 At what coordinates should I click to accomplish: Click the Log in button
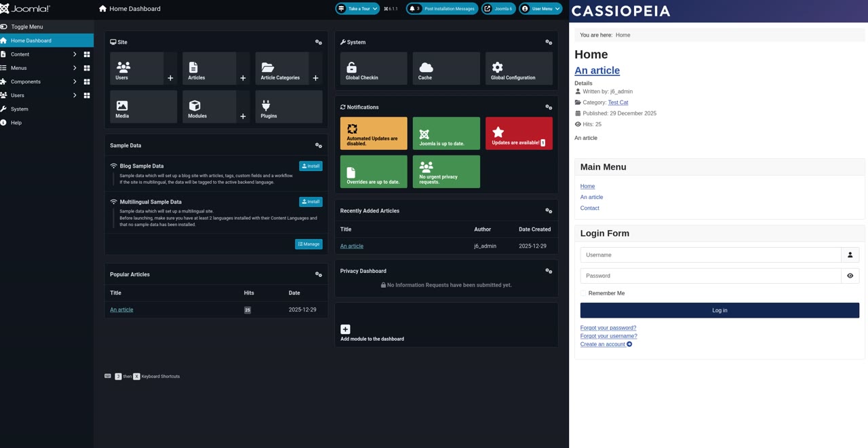pyautogui.click(x=719, y=310)
